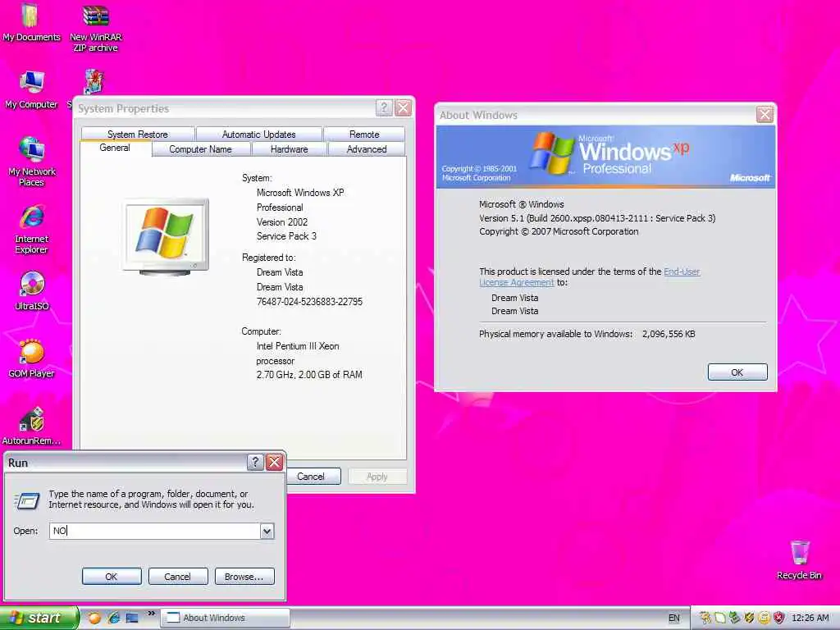840x630 pixels.
Task: Open My Documents desktop icon
Action: [31, 21]
